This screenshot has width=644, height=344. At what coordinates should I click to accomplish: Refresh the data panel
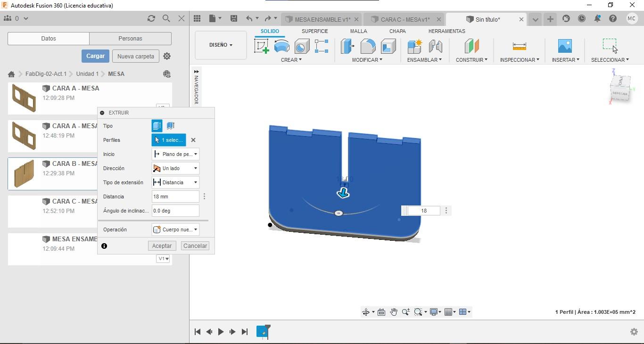(151, 18)
